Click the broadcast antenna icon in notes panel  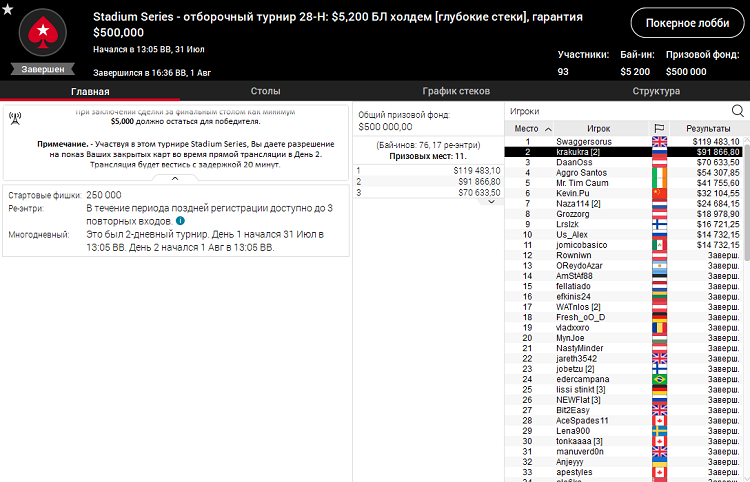14,117
